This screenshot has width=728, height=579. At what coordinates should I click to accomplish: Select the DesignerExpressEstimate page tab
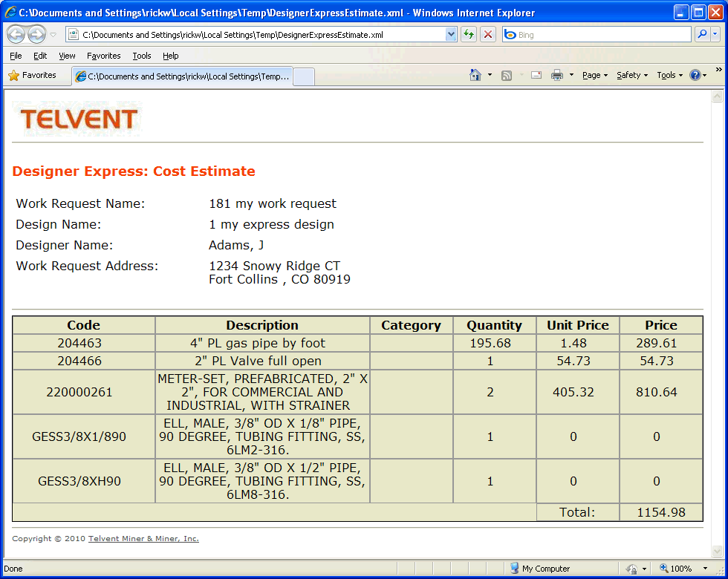[183, 76]
